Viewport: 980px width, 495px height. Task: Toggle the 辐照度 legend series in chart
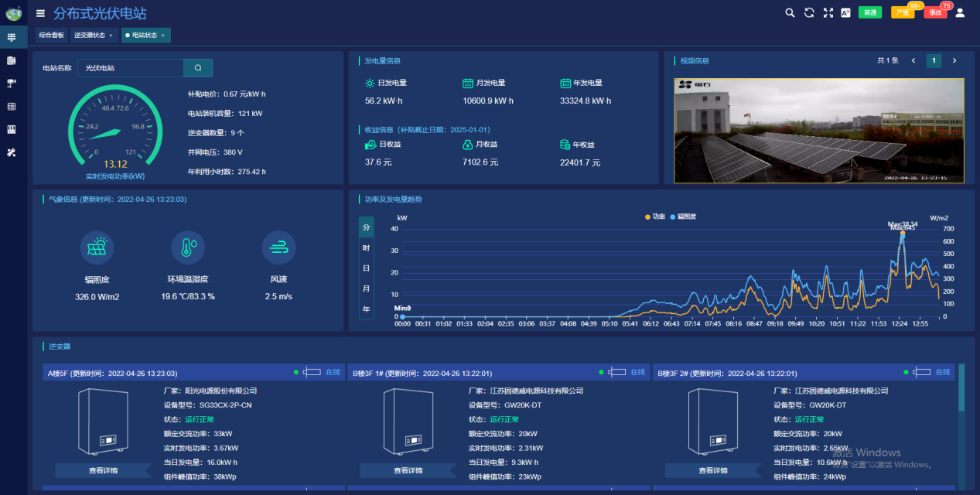684,217
